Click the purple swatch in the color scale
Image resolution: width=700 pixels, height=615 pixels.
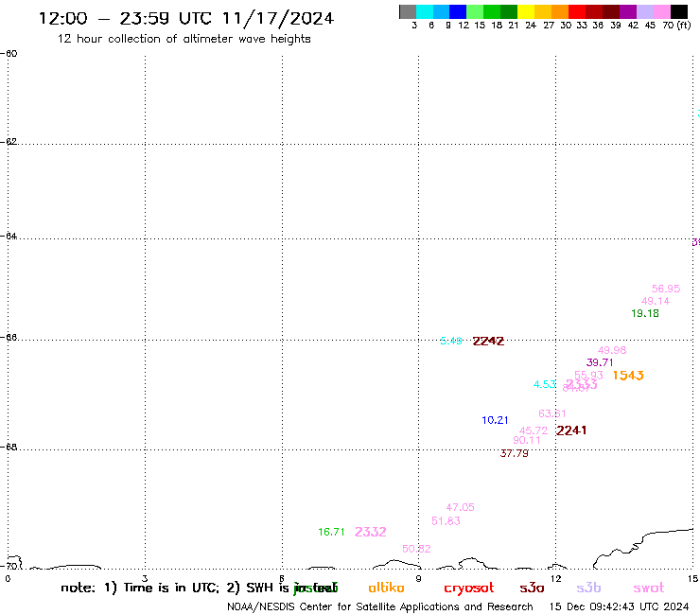628,12
